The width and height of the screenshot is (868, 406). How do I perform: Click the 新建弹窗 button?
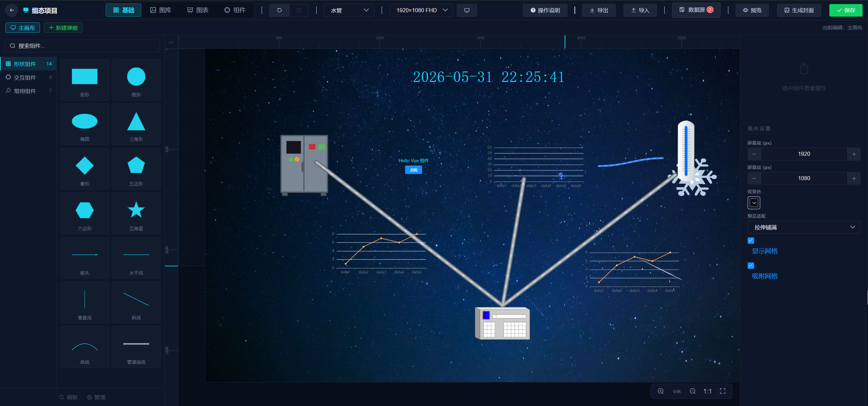click(x=63, y=28)
